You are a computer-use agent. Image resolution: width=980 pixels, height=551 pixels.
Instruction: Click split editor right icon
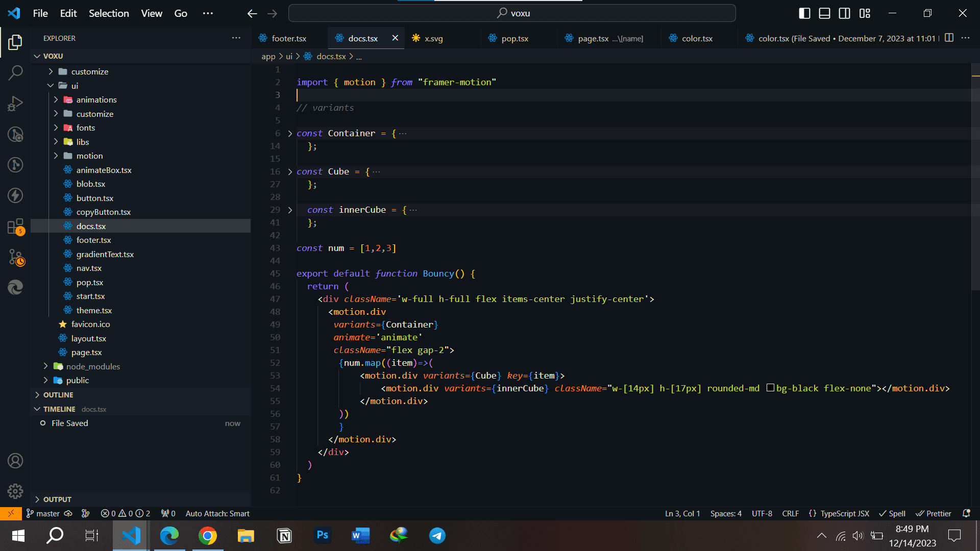949,38
